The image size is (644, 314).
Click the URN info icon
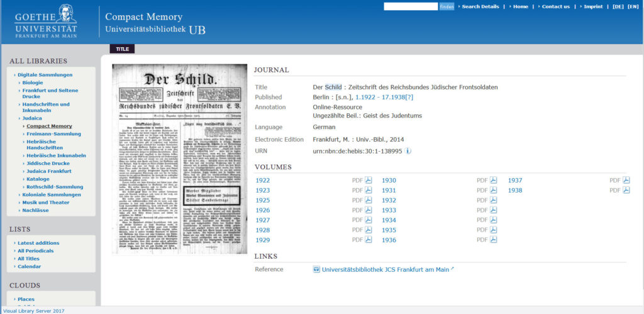coord(408,151)
